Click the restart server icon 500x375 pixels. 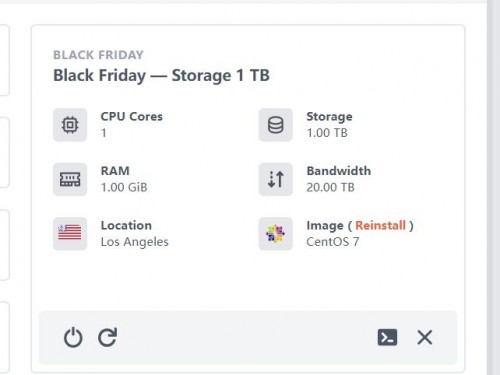click(108, 337)
